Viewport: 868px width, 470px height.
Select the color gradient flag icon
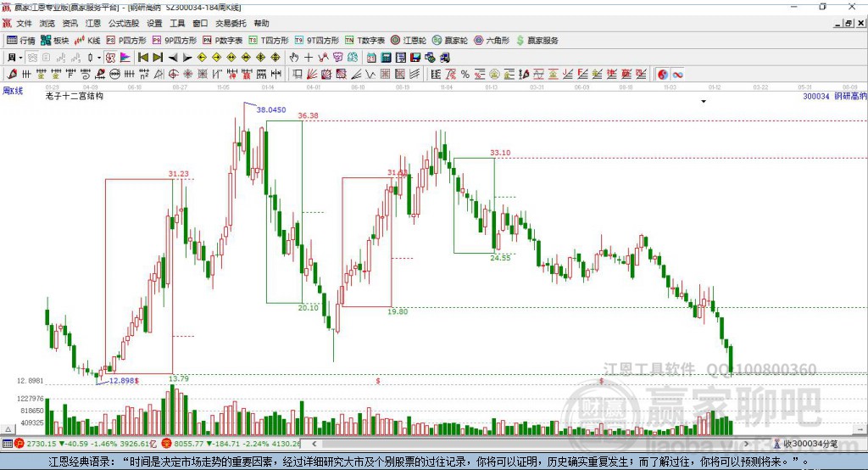click(x=125, y=57)
